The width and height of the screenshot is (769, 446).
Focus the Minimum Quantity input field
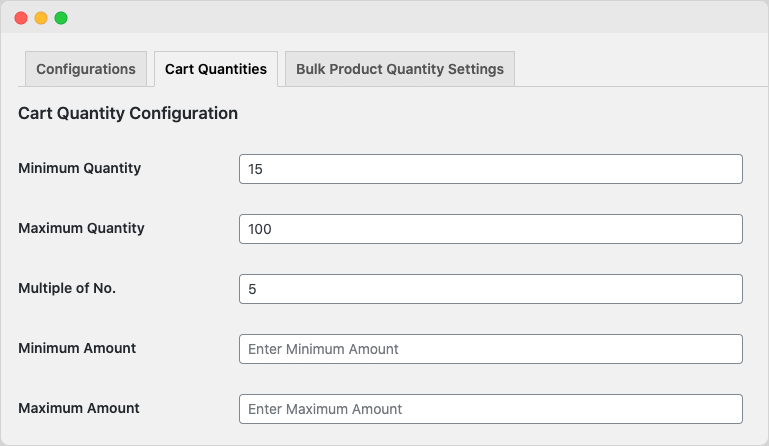coord(491,169)
